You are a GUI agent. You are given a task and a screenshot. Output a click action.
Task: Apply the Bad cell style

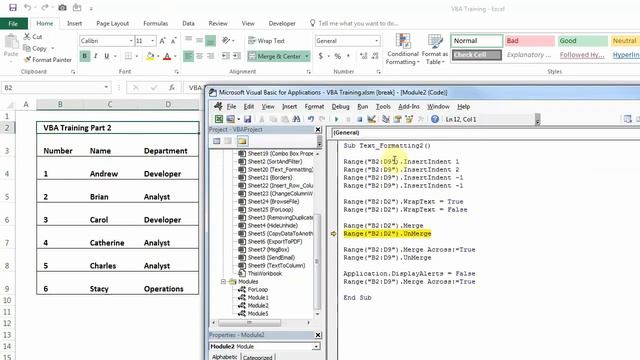coord(530,41)
